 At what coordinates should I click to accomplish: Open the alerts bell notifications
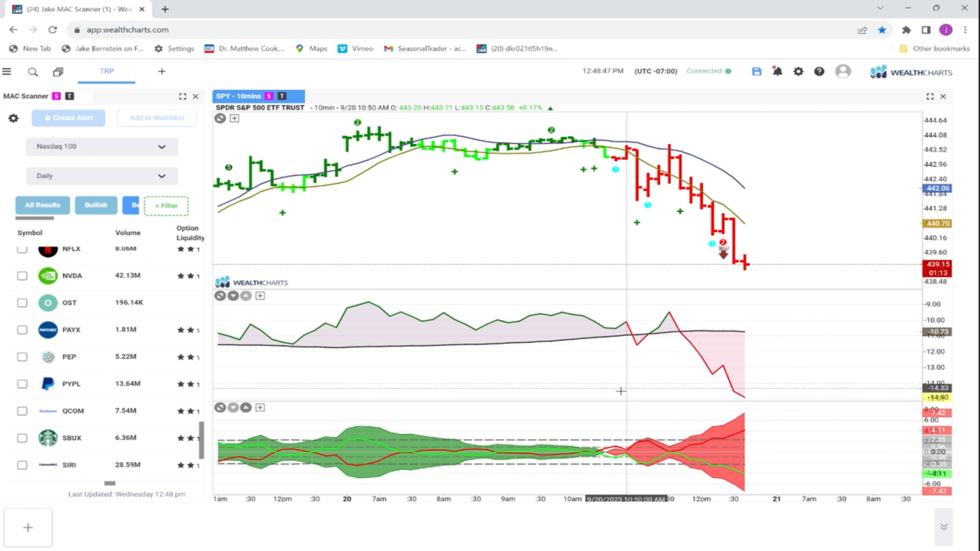777,71
